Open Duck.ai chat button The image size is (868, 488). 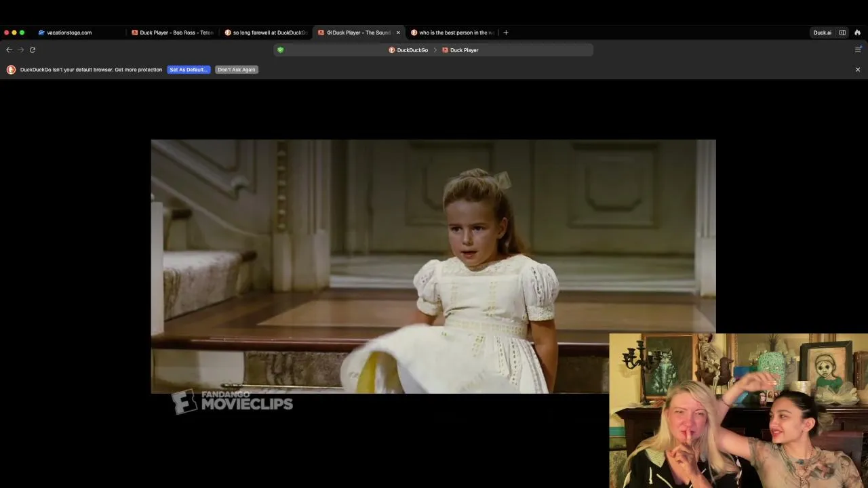point(823,33)
